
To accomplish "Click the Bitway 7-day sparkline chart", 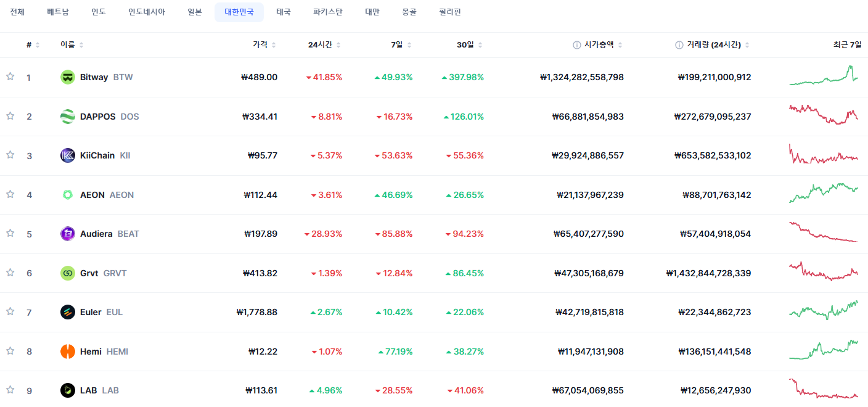I will (824, 75).
